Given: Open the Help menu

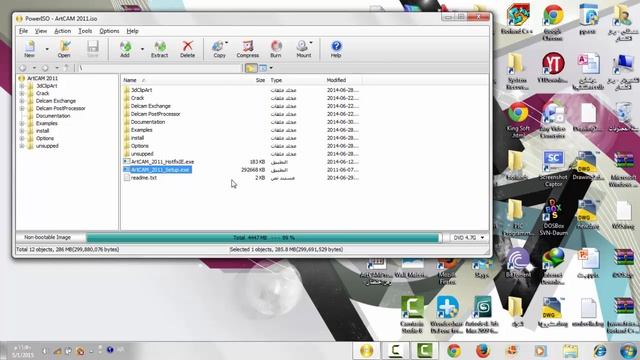Looking at the screenshot, I should point(132,31).
